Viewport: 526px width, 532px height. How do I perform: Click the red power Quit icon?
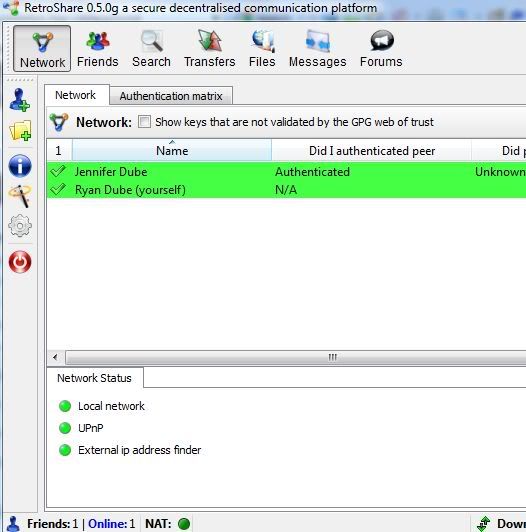20,262
